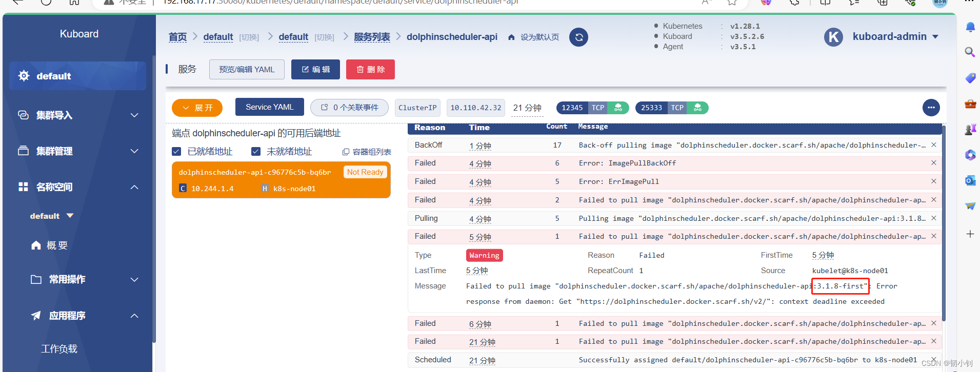Click the host H icon beside k8s-node01
Screen dimensions: 980x372
265,189
